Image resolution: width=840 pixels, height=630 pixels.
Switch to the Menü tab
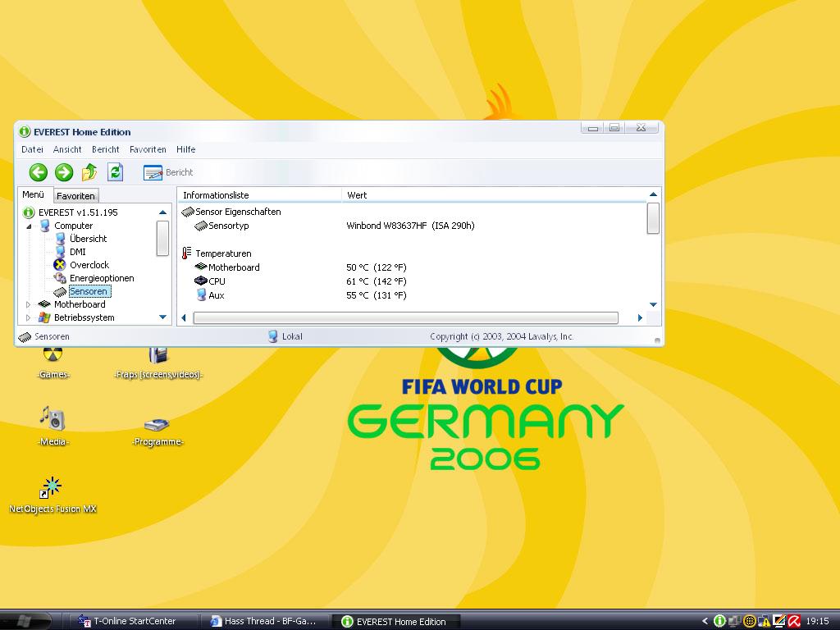33,194
